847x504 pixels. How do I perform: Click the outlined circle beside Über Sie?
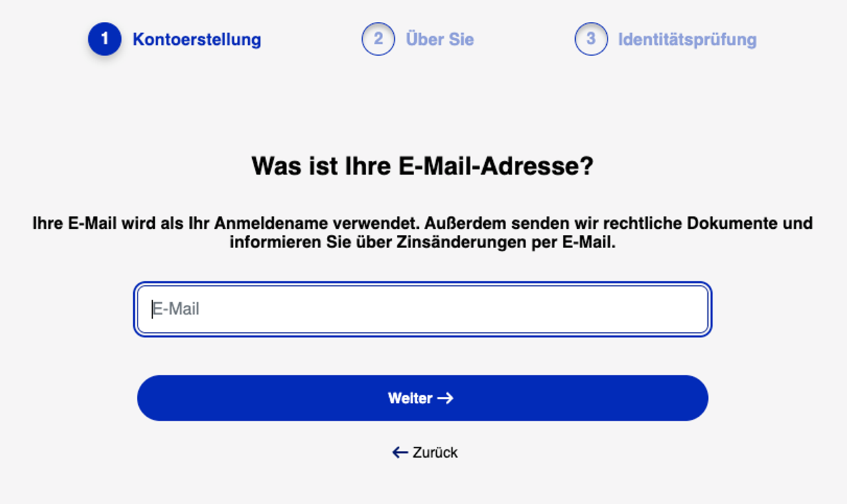(378, 39)
